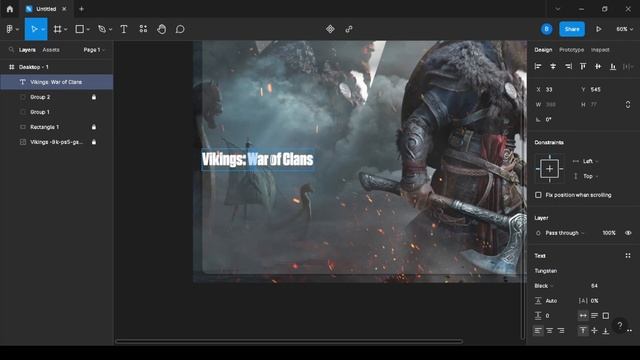Open the Page 1 dropdown
This screenshot has width=640, height=360.
[94, 50]
